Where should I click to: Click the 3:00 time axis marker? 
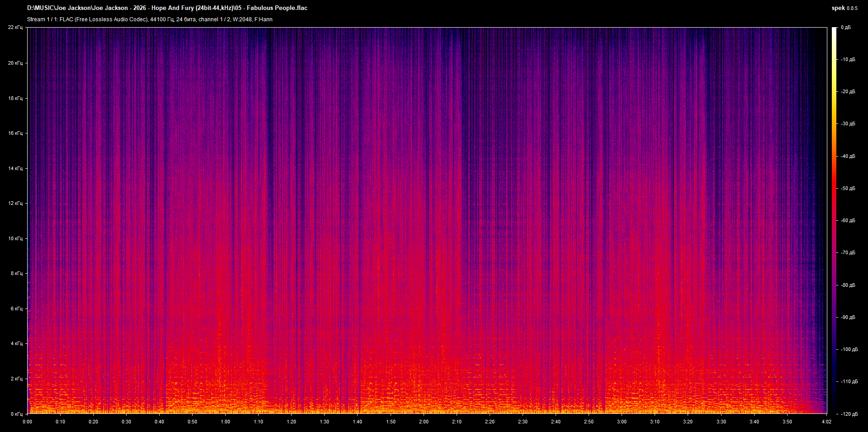coord(622,422)
